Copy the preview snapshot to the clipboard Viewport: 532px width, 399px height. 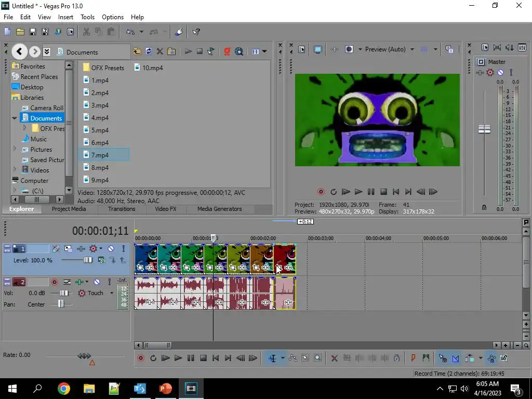point(449,49)
